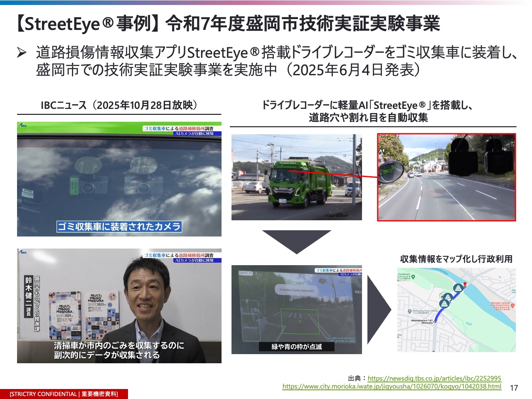532x399 pixels.
Task: Click the STRICTRY CONFIDENTIAL red footer label
Action: [x=64, y=394]
